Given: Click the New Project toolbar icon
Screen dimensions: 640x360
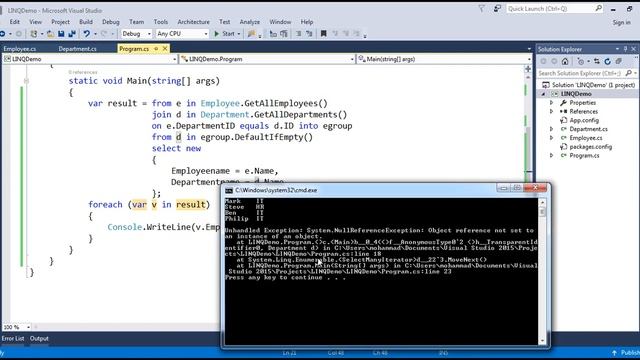Looking at the screenshot, I should [x=34, y=34].
